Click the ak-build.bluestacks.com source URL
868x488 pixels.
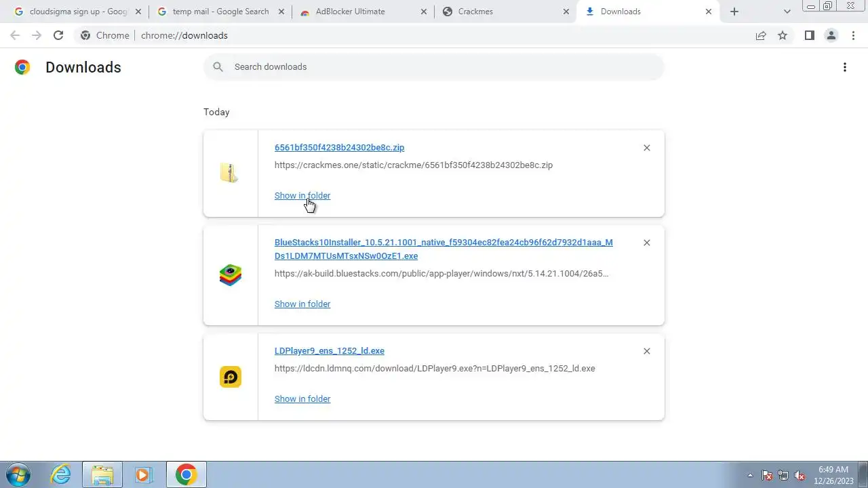point(441,274)
